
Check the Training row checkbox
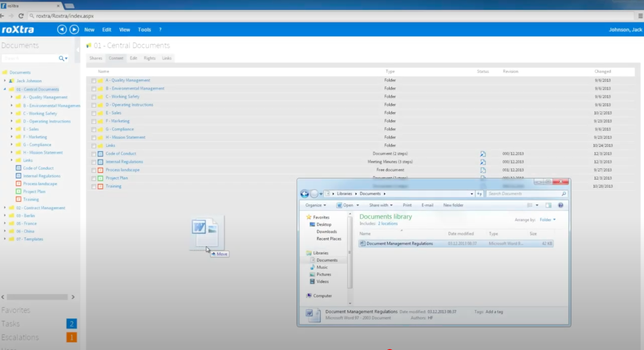tap(94, 186)
